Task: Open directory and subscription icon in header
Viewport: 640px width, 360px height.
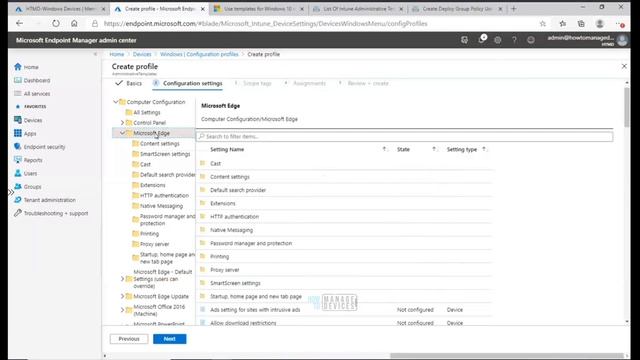Action: tap(464, 40)
